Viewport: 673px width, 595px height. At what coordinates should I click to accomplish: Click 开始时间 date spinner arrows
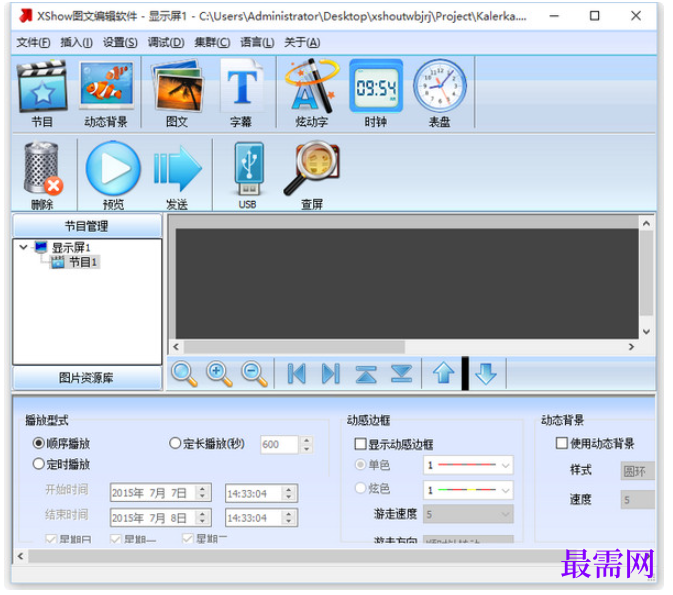tap(202, 493)
